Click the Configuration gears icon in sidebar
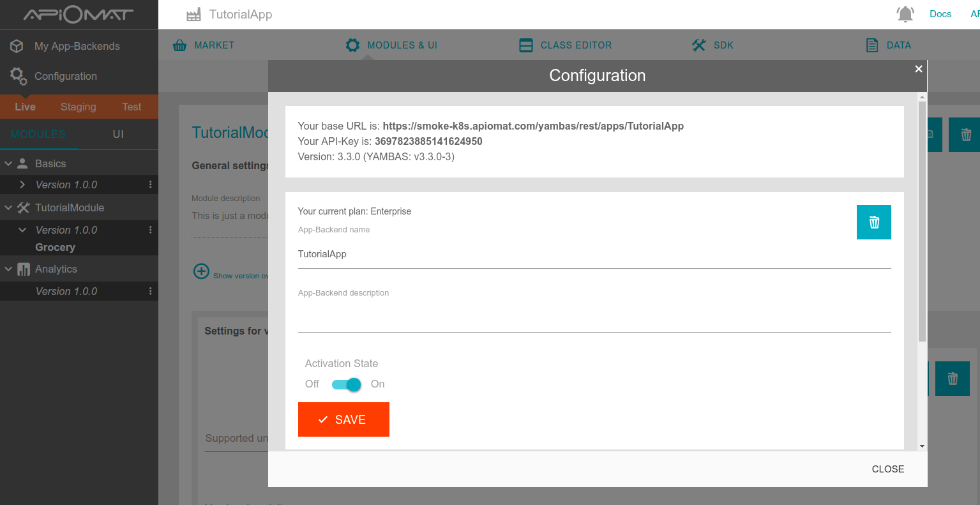This screenshot has height=505, width=980. pos(19,76)
